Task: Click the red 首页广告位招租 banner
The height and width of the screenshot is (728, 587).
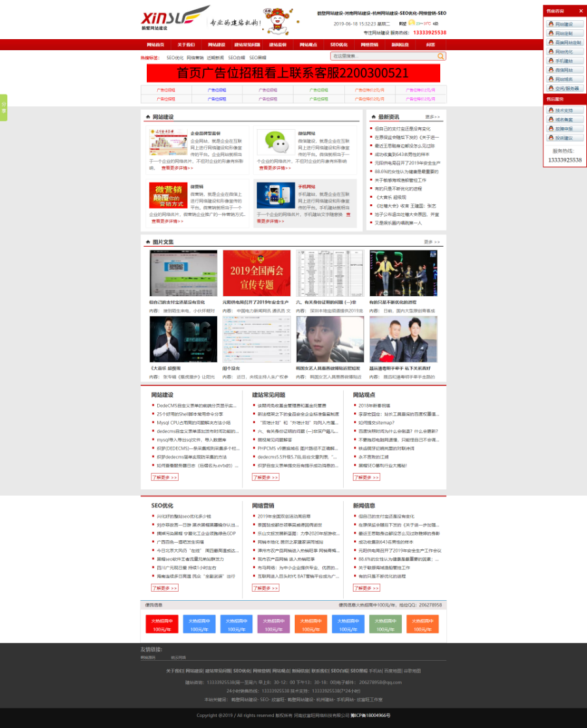Action: click(293, 73)
